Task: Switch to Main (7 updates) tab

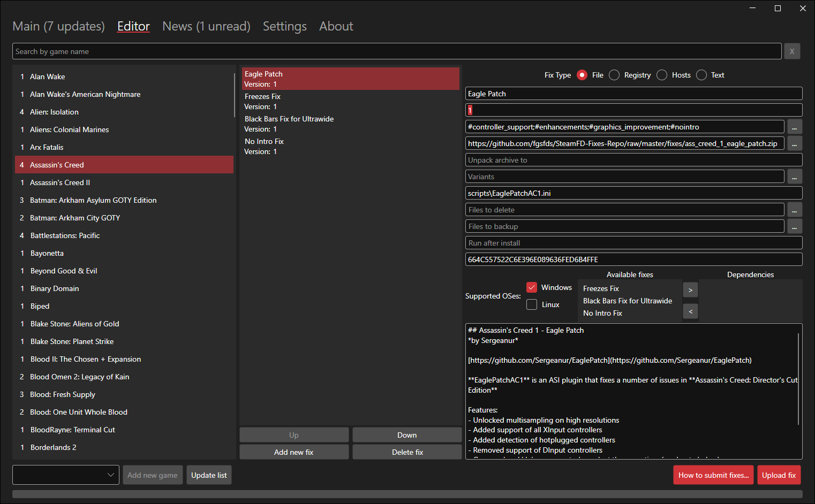Action: click(58, 26)
